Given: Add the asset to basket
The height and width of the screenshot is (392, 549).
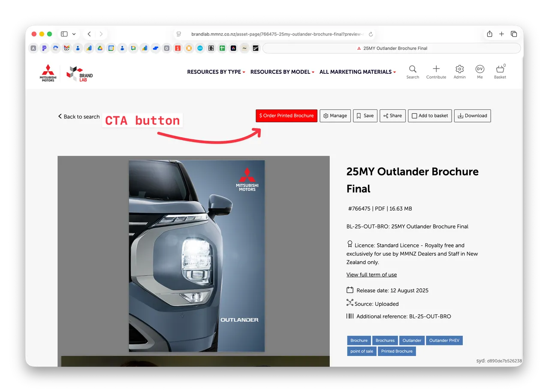Looking at the screenshot, I should (x=430, y=115).
